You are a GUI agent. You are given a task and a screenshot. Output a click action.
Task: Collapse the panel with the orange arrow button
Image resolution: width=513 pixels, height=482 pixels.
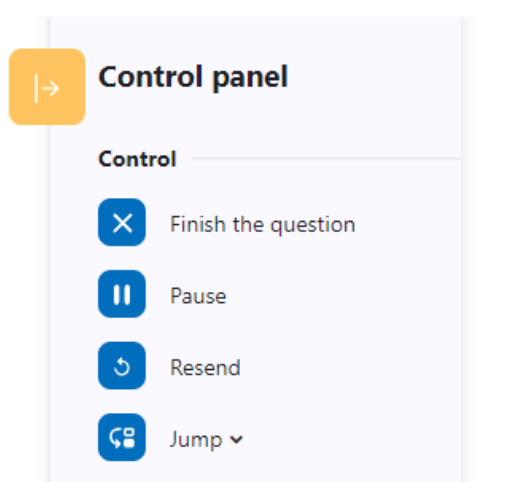point(47,87)
